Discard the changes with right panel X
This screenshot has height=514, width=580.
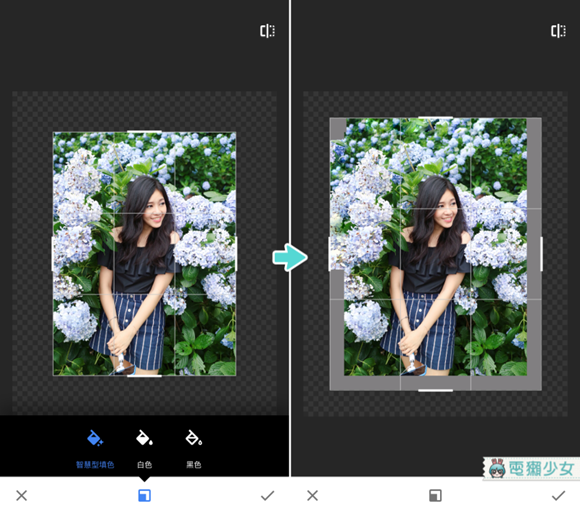tap(313, 496)
